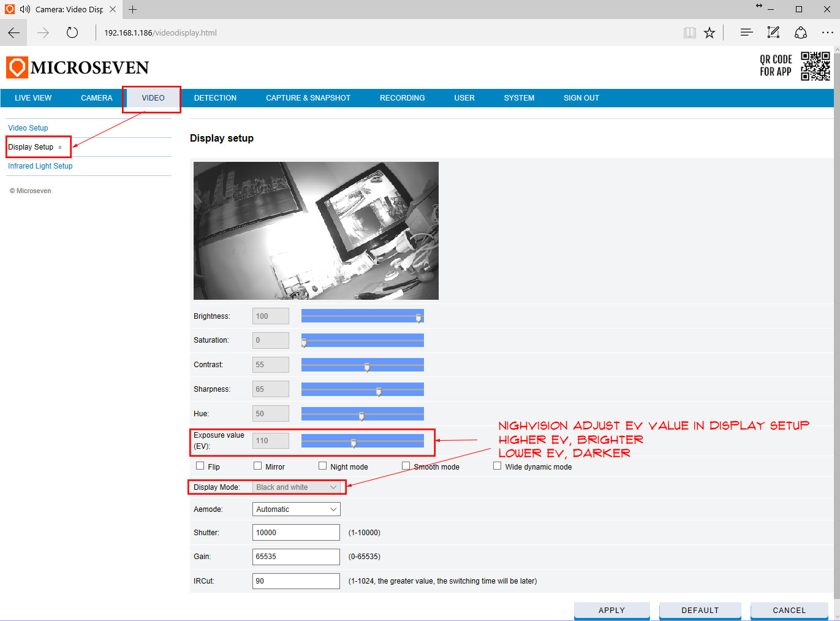Toggle the Night mode checkbox
Screen dimensions: 840x621
tap(322, 466)
